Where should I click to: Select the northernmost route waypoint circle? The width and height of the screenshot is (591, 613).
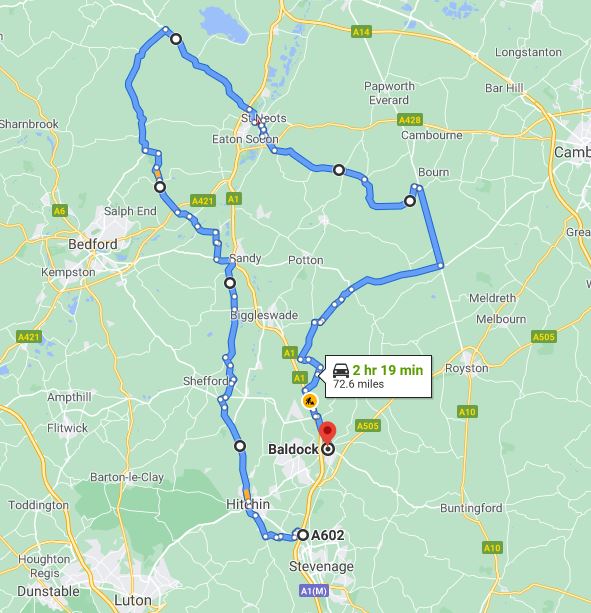click(x=176, y=39)
